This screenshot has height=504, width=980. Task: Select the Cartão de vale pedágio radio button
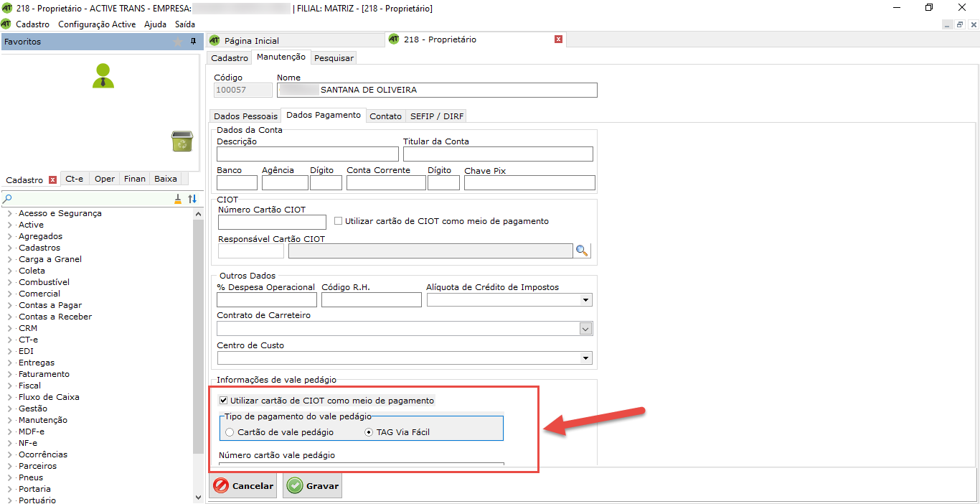[x=230, y=432]
